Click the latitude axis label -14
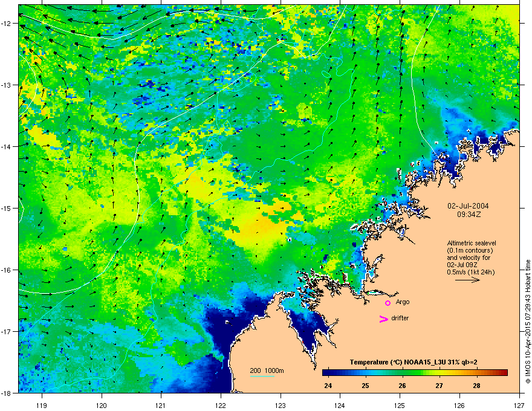This screenshot has width=532, height=411. [x=7, y=147]
